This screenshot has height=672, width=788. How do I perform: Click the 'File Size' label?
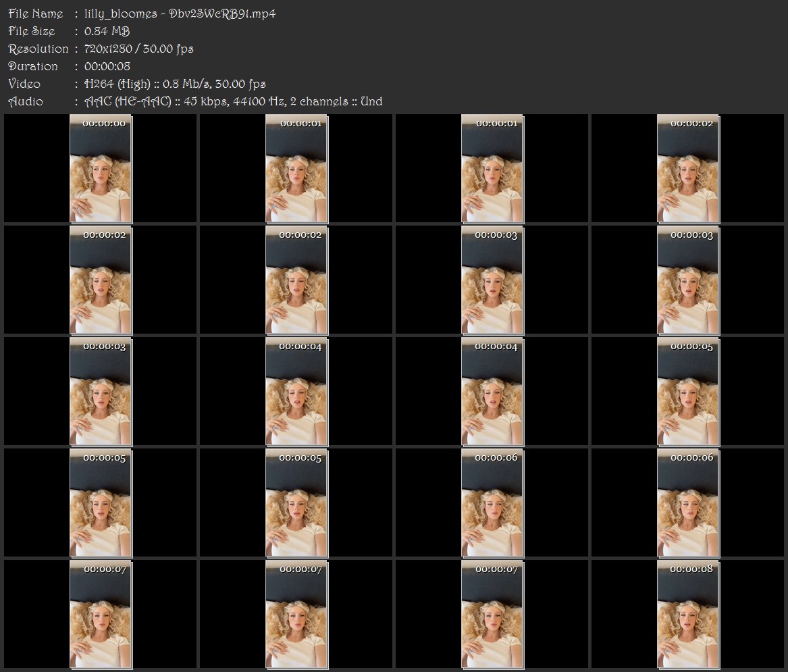[32, 31]
